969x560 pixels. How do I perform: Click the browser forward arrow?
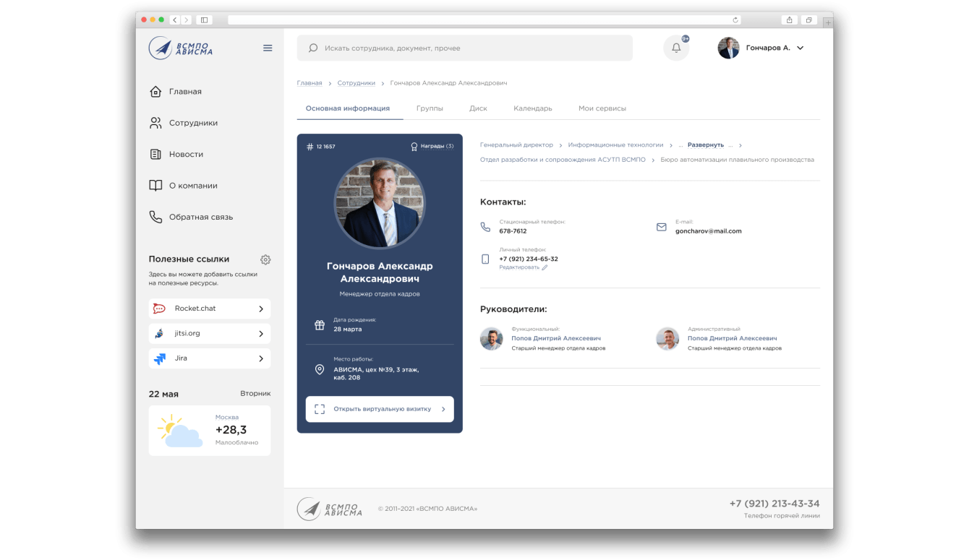click(186, 20)
